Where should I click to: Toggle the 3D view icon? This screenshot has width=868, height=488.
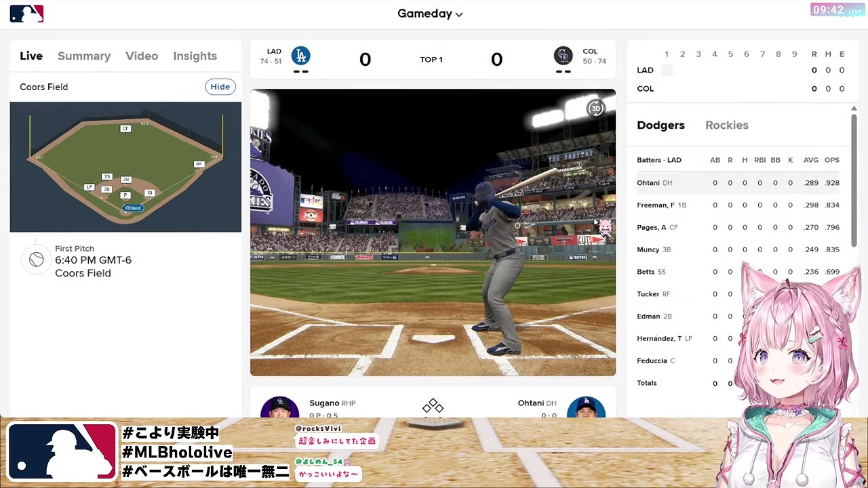(x=595, y=108)
